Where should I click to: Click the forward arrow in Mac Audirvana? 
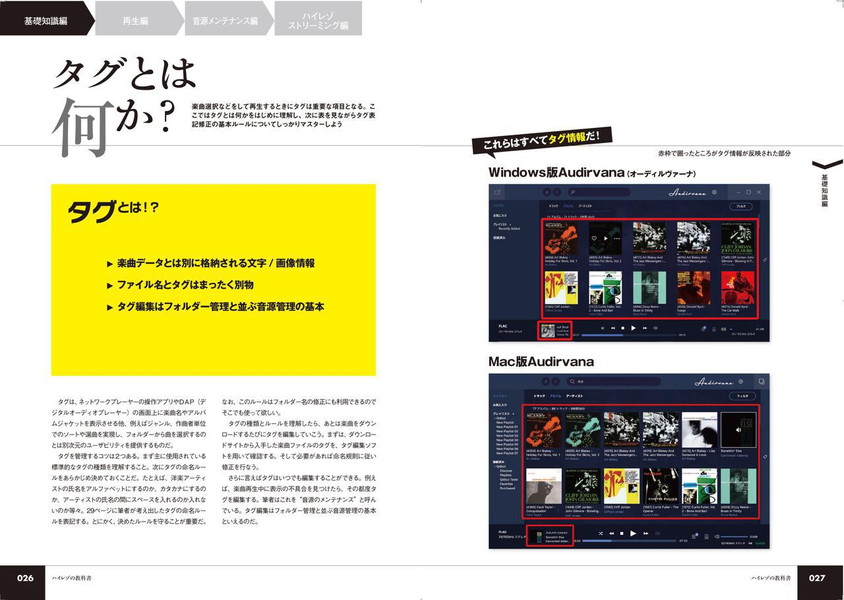pos(556,381)
